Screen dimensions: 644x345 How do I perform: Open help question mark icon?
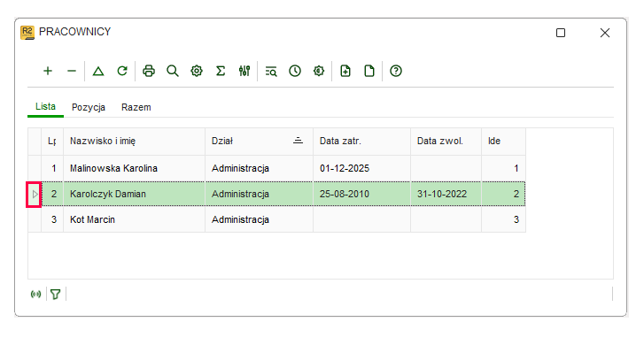(x=396, y=71)
